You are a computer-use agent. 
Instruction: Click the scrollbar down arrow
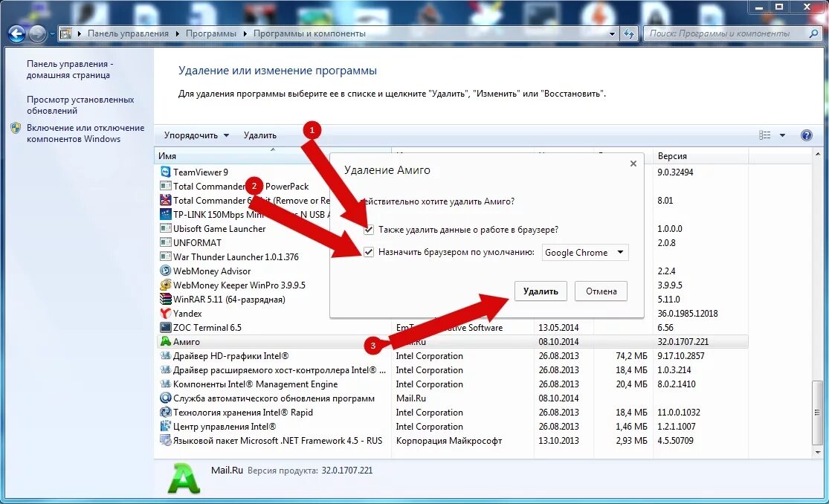(818, 453)
